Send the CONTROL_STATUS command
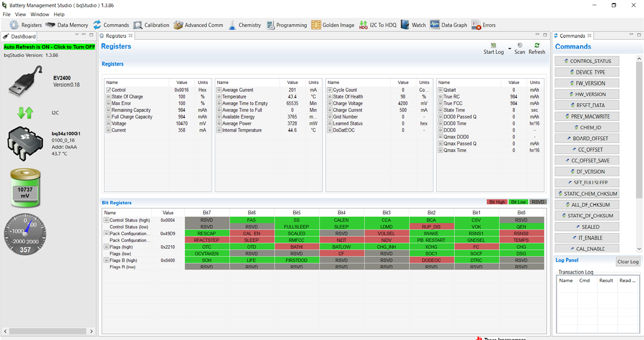 587,61
